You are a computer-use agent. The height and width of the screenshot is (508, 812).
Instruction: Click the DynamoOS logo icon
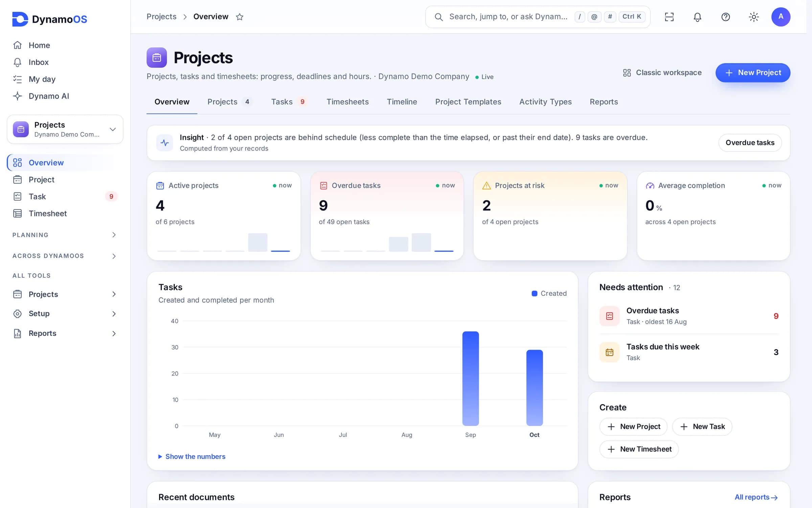click(20, 19)
